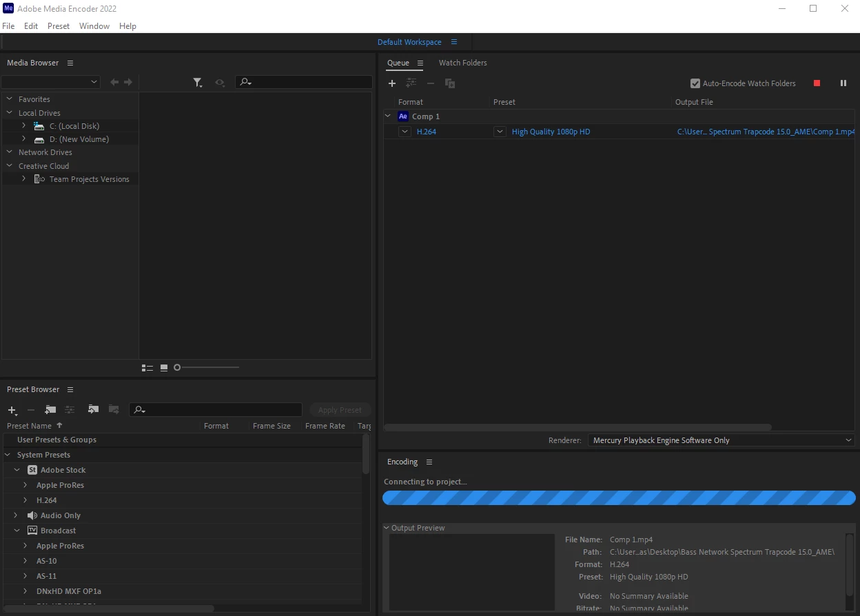Screen dimensions: 860x616
Task: Open the Renderer dropdown
Action: (721, 440)
